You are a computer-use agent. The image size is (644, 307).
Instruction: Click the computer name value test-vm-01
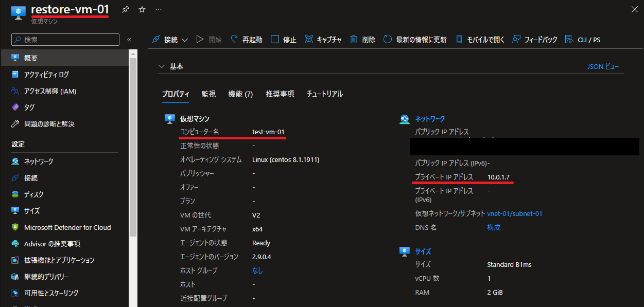pyautogui.click(x=268, y=132)
